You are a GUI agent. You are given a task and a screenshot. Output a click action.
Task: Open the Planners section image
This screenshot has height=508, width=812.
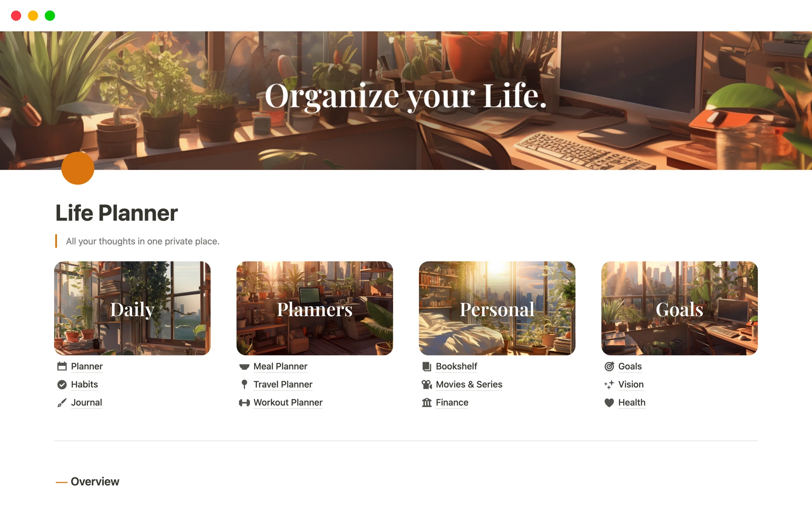[x=315, y=309]
